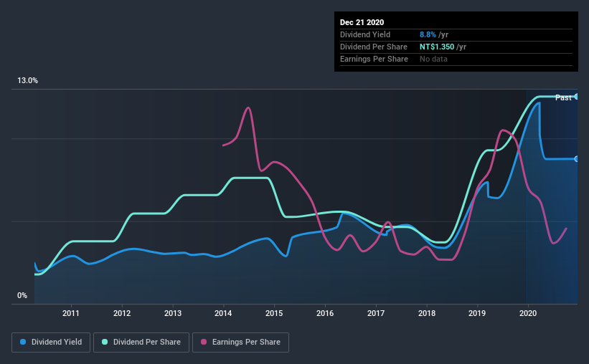This screenshot has height=364, width=589.
Task: Click the 13.0% y-axis label
Action: [x=27, y=80]
